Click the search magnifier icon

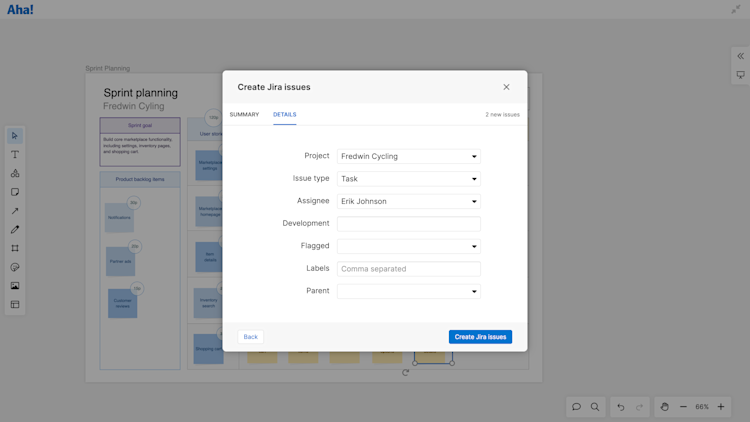(x=595, y=407)
